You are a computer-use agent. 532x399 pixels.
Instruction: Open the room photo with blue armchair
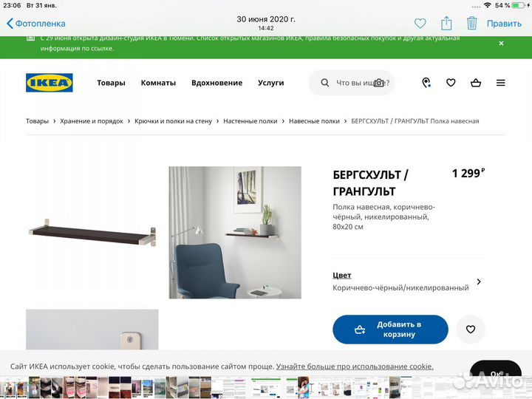235,233
